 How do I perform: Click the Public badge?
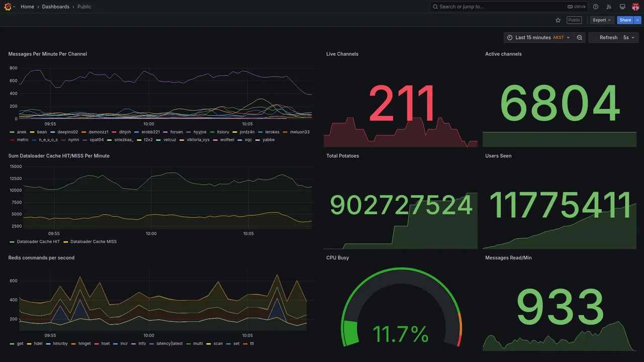(574, 20)
